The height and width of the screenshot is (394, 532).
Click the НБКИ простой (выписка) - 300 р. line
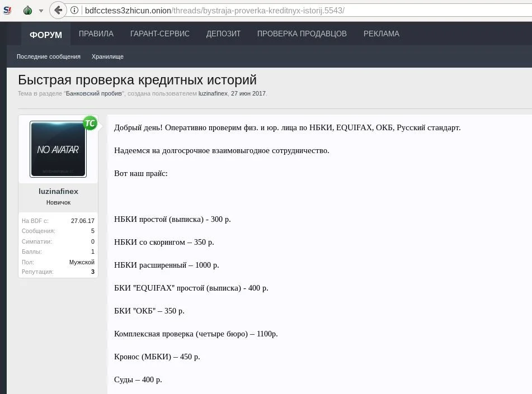point(172,220)
